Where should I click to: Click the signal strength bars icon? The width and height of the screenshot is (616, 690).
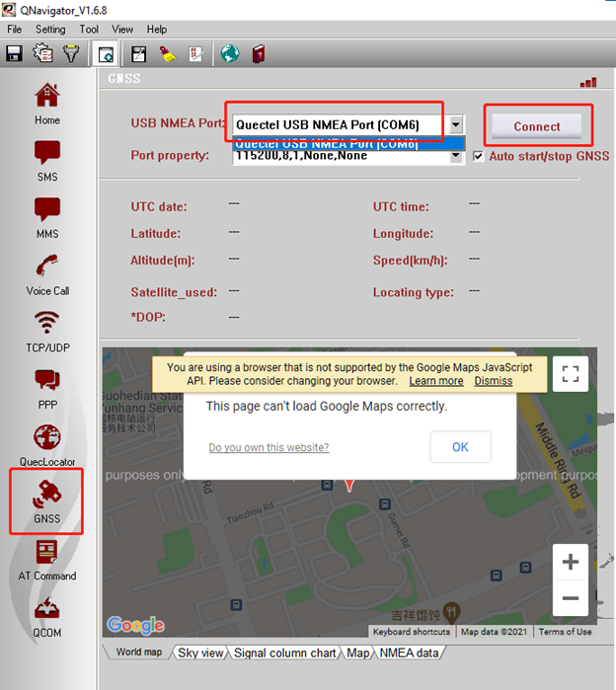pyautogui.click(x=588, y=82)
